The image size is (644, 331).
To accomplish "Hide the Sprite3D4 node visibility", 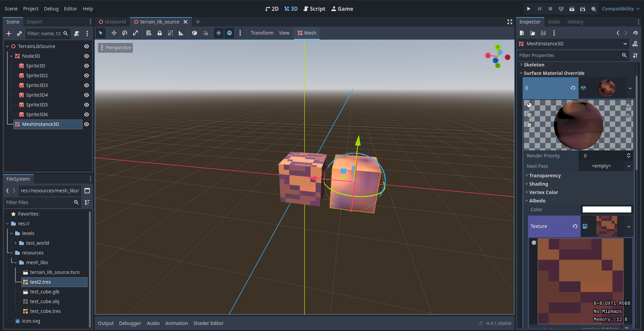I will (x=87, y=95).
